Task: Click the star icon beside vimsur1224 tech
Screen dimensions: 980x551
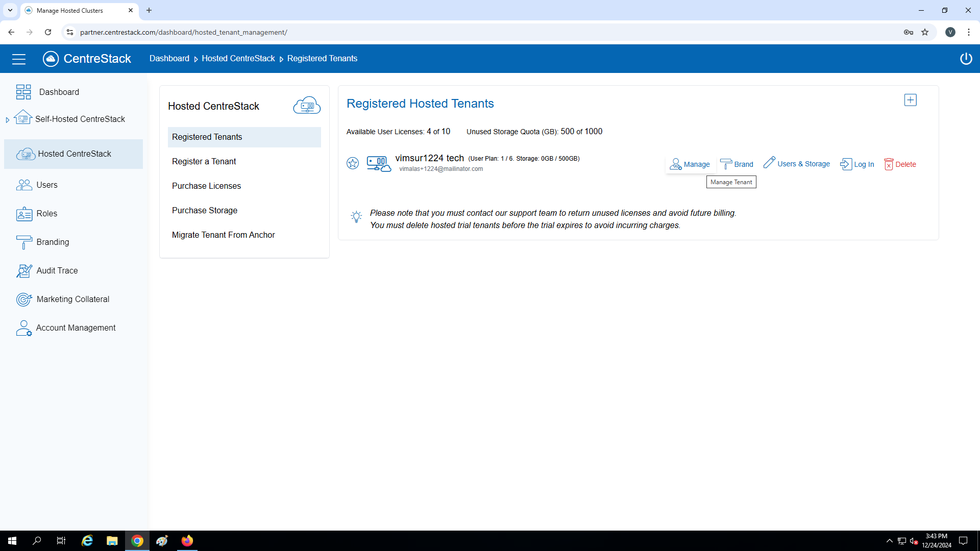Action: [353, 163]
